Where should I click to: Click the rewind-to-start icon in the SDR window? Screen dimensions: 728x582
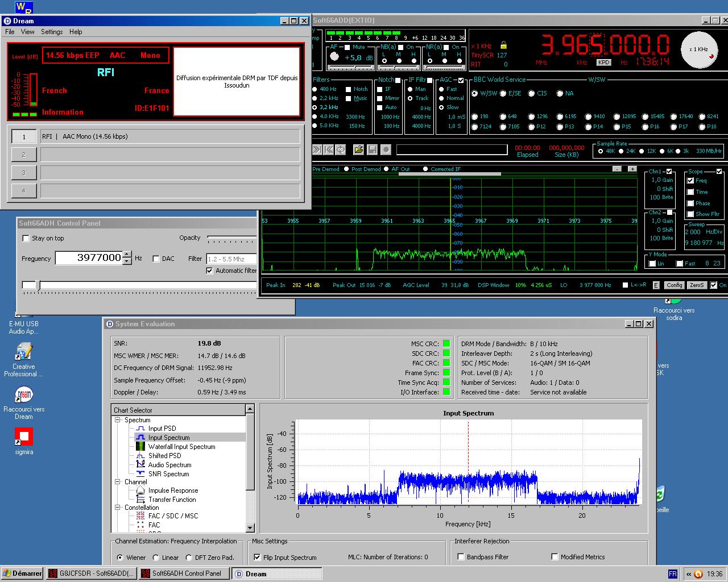click(329, 149)
